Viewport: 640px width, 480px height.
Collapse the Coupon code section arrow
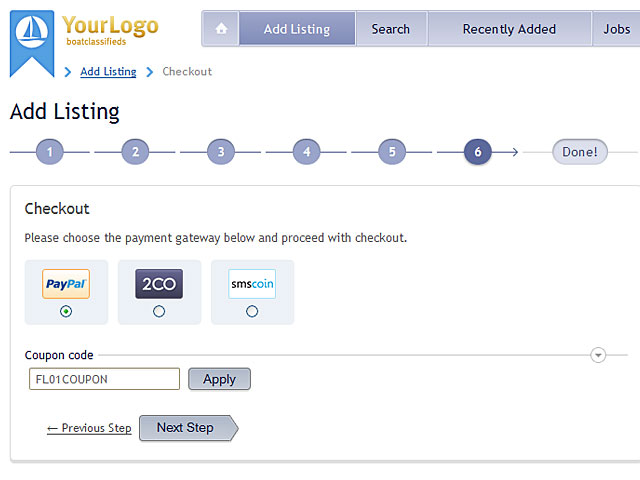coord(598,355)
